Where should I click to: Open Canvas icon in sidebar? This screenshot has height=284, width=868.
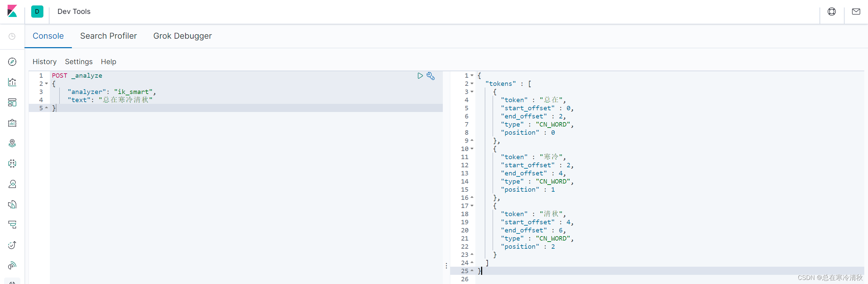coord(12,123)
